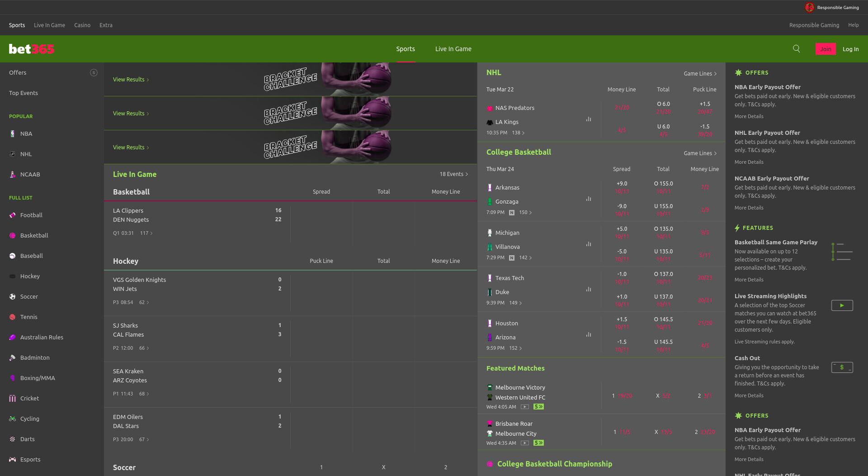This screenshot has height=476, width=868.
Task: Open Live In Game in the top menu
Action: click(49, 25)
